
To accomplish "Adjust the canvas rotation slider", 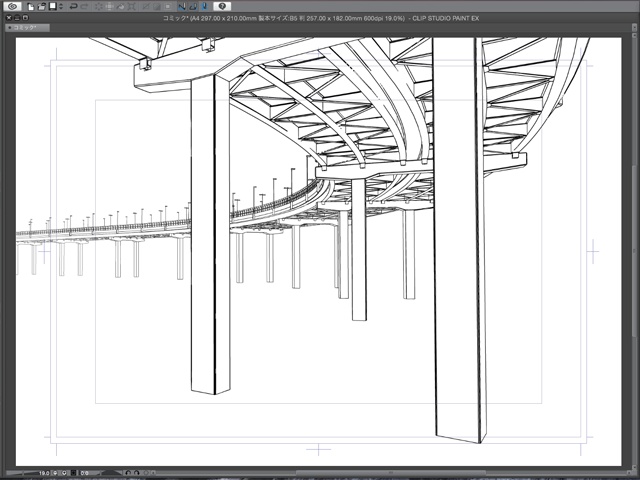I will 111,473.
